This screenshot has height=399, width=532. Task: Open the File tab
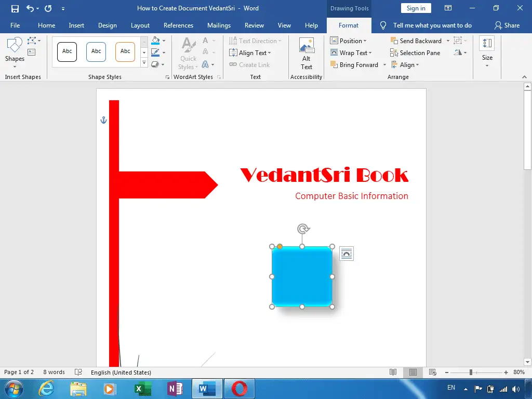[15, 25]
